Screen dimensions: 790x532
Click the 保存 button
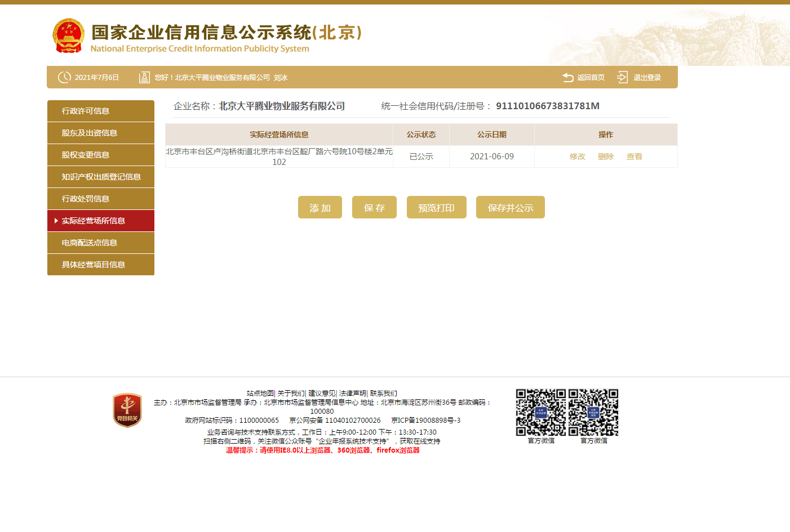tap(374, 207)
